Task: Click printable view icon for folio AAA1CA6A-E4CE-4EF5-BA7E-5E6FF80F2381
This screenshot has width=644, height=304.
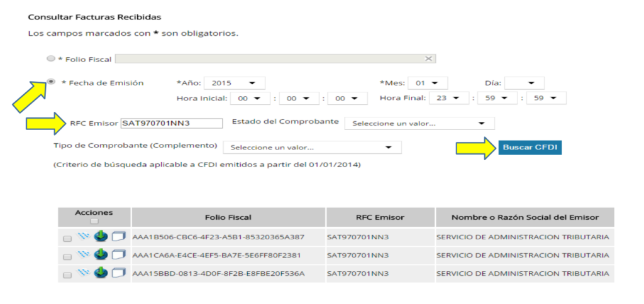Action: [x=118, y=255]
